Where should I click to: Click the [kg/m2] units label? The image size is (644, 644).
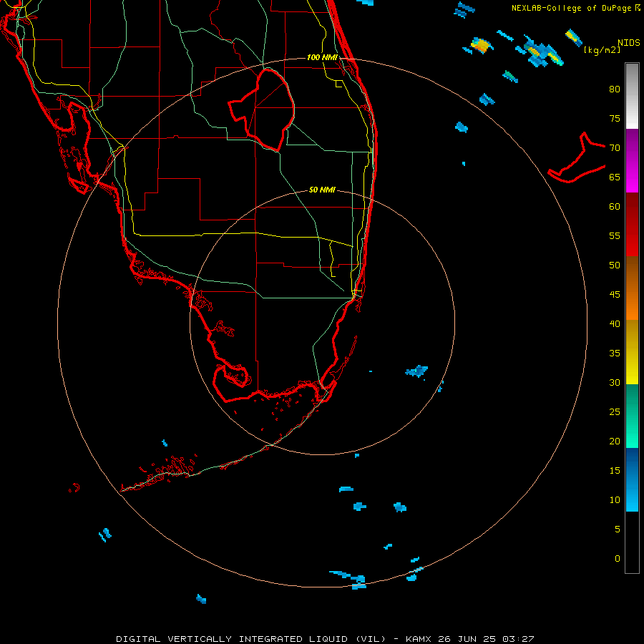pyautogui.click(x=602, y=50)
